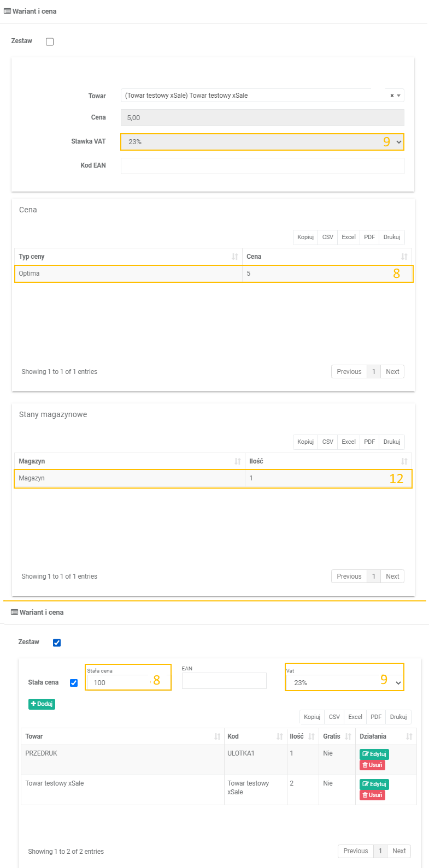The width and height of the screenshot is (429, 868).
Task: Enable the unchecked Zestaw checkbox
Action: tap(50, 41)
